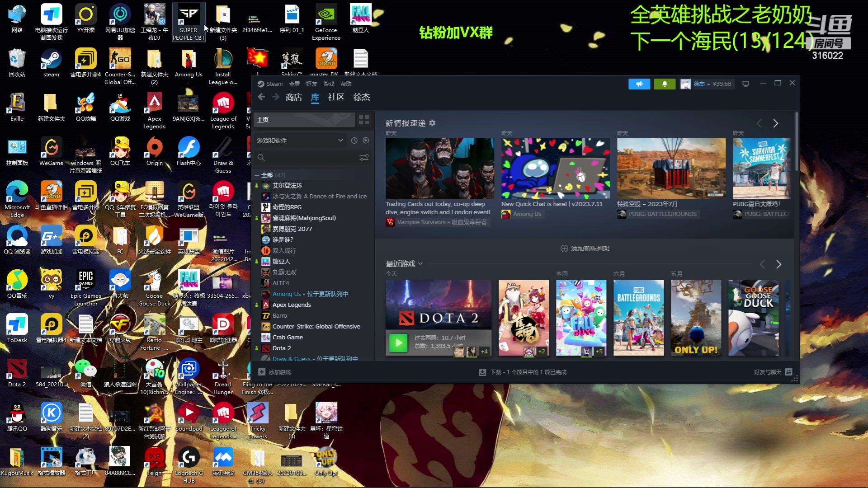Switch to grid collections view icon
Image resolution: width=868 pixels, height=488 pixels.
coord(364,120)
